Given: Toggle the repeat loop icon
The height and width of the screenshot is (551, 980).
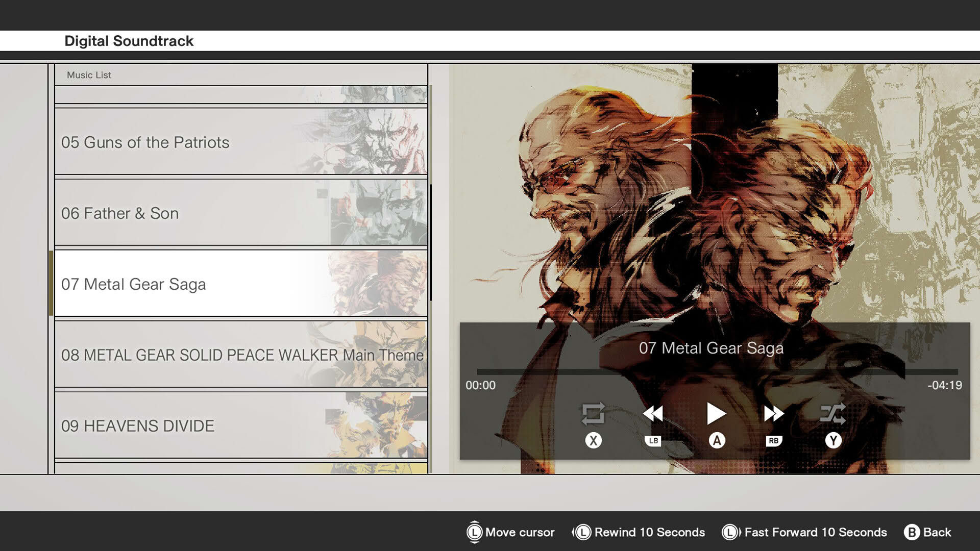Looking at the screenshot, I should tap(593, 414).
